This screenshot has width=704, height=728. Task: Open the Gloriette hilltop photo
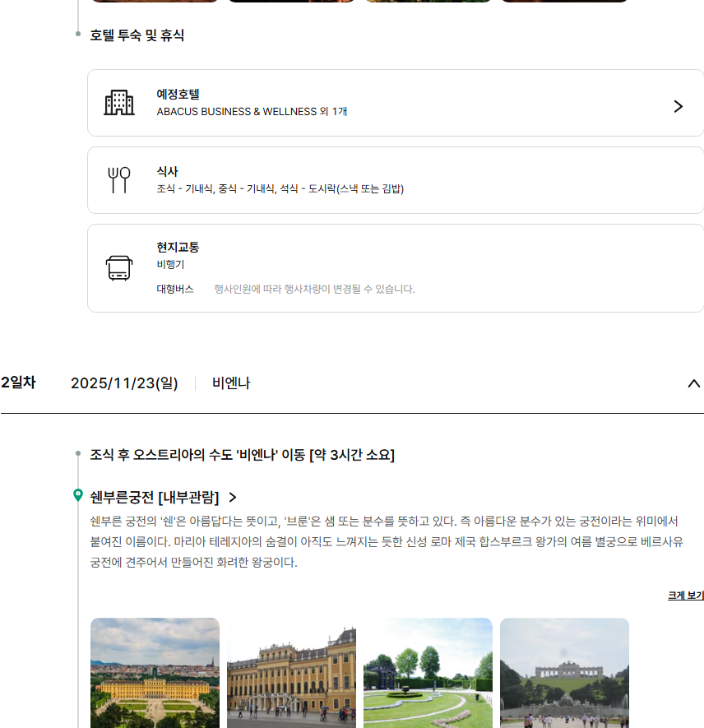[564, 672]
